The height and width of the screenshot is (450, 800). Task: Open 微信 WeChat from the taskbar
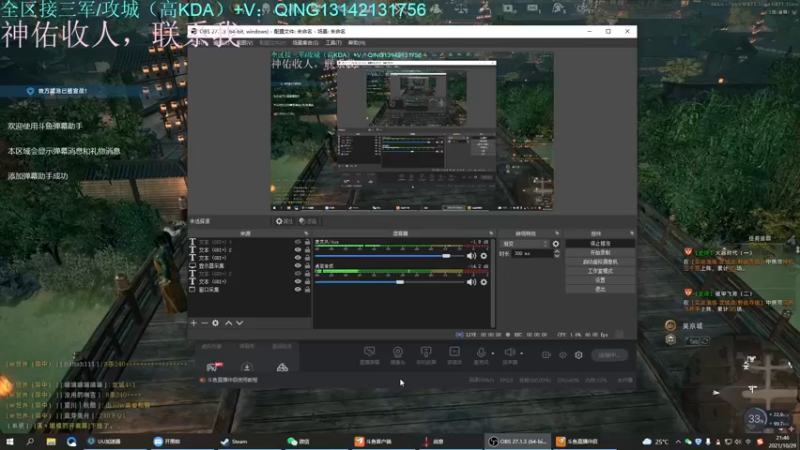298,441
